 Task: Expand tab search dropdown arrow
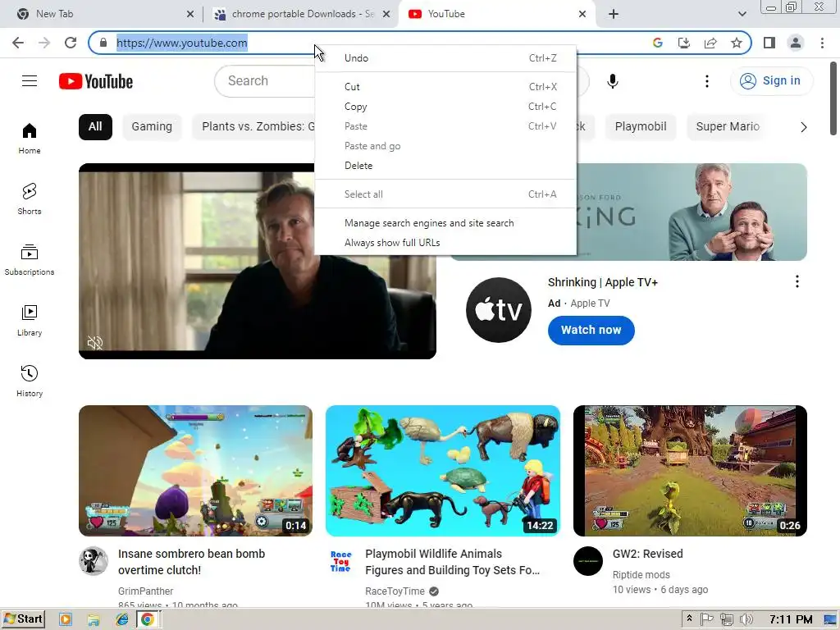[742, 14]
